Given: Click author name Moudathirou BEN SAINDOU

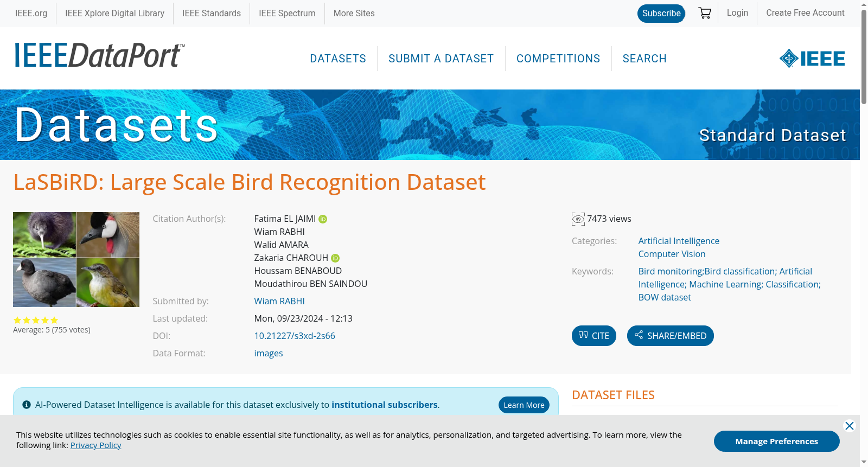Looking at the screenshot, I should 311,284.
